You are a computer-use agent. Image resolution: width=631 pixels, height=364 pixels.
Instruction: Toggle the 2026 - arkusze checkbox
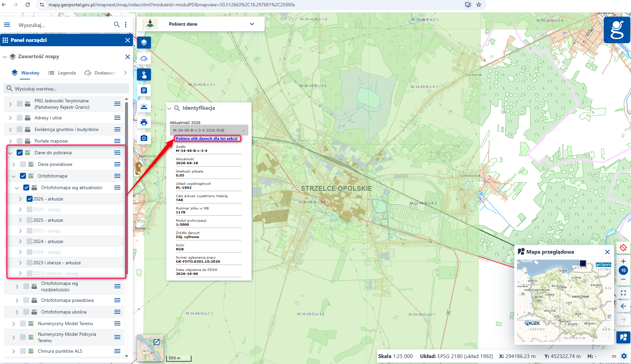pyautogui.click(x=30, y=199)
